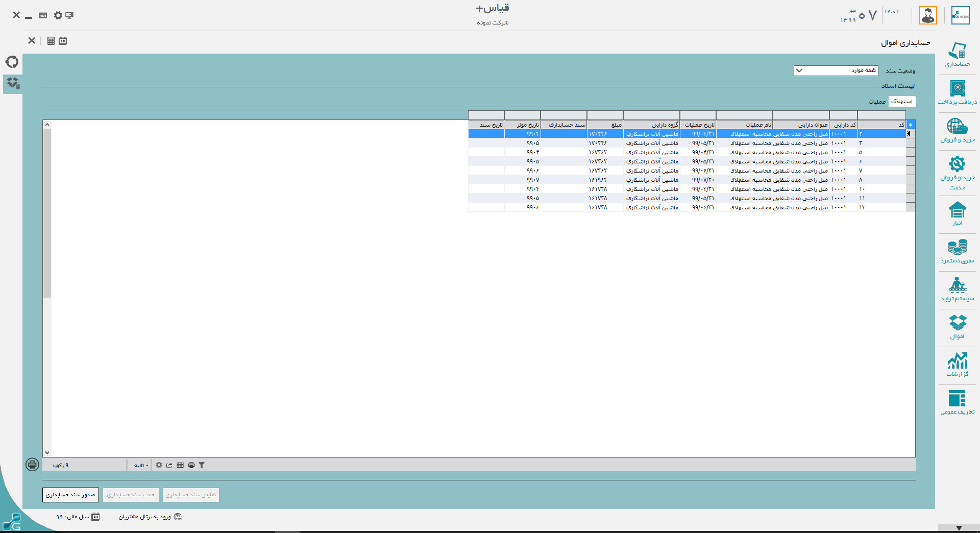980x533 pixels.
Task: Open the خرید و فروش globe module
Action: 957,130
